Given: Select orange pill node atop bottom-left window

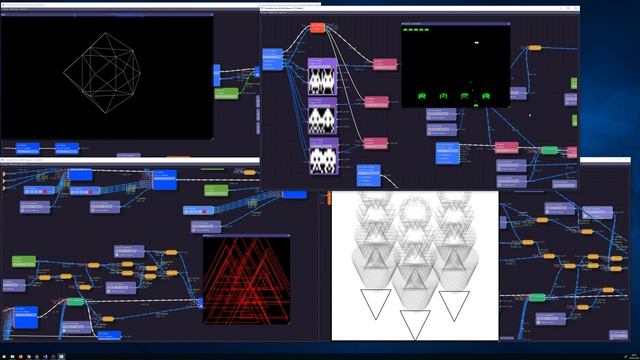Looking at the screenshot, I should 249,173.
